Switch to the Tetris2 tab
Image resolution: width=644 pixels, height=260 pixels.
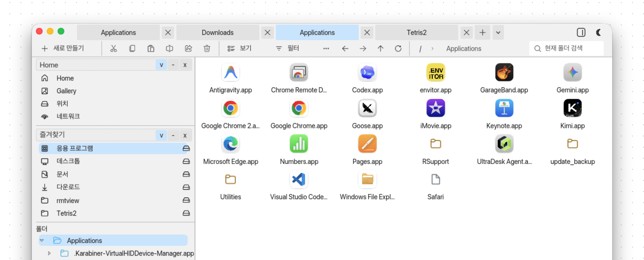(x=417, y=32)
